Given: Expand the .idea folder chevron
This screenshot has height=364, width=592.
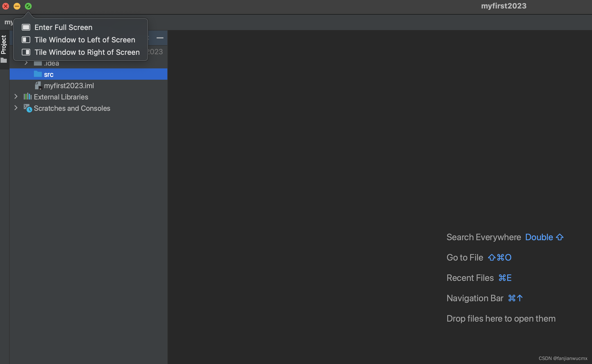Looking at the screenshot, I should tap(26, 63).
